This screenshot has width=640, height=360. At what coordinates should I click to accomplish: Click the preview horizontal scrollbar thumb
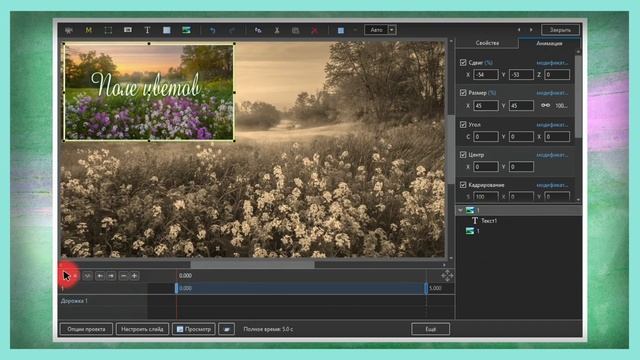pyautogui.click(x=253, y=264)
